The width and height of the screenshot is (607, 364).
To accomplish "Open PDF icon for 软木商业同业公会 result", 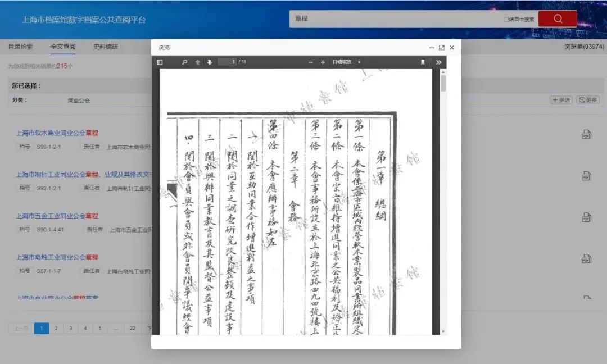I will 586,135.
